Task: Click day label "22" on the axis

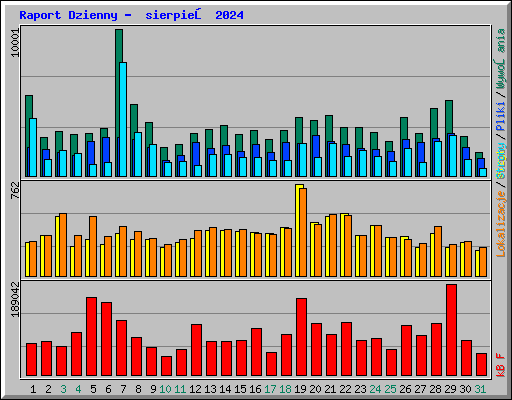Action: click(x=345, y=389)
